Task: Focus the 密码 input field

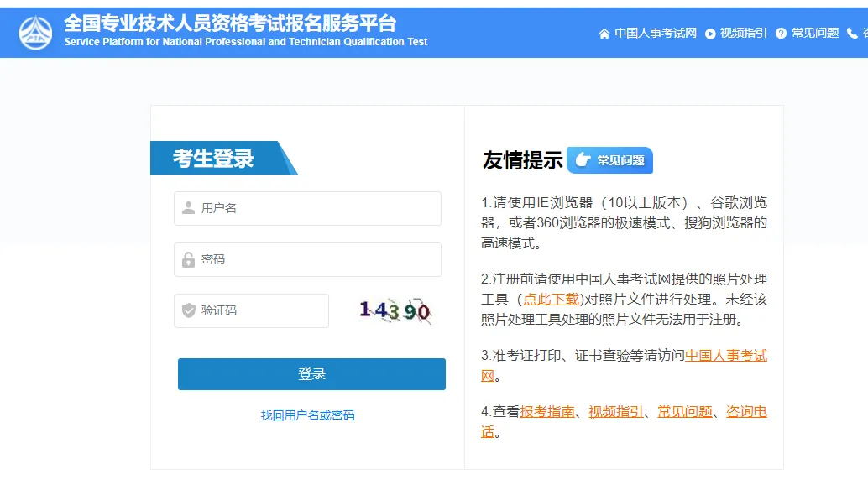Action: point(307,259)
